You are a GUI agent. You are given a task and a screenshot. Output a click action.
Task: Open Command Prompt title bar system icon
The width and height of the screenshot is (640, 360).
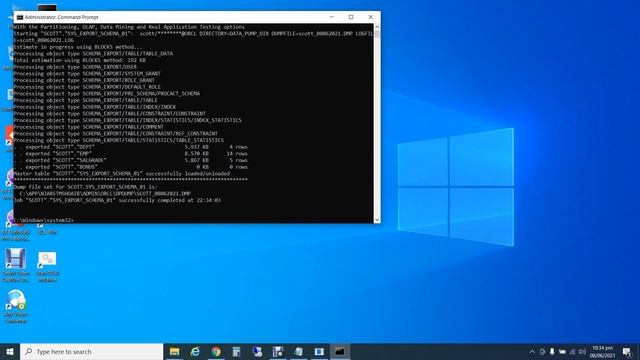pos(20,17)
